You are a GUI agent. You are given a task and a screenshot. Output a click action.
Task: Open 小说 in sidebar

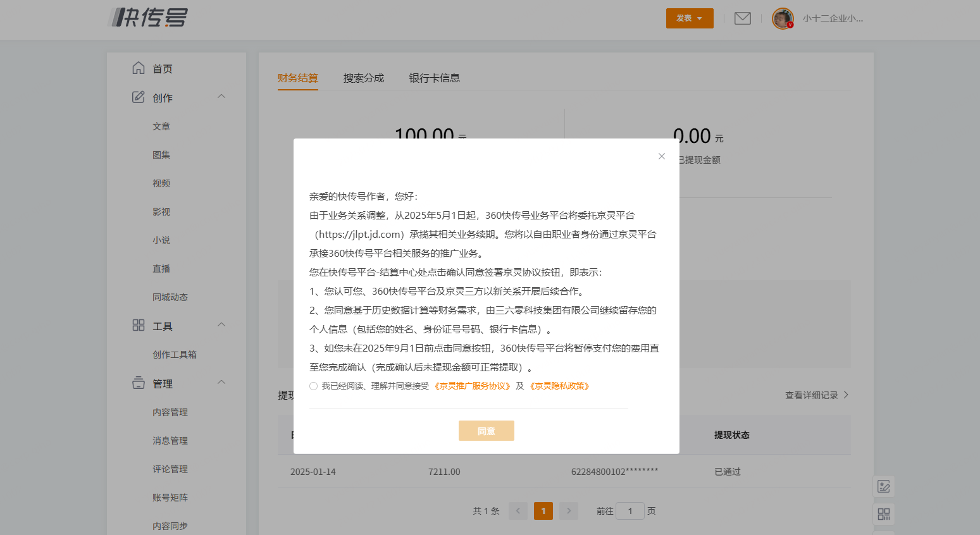[x=161, y=240]
